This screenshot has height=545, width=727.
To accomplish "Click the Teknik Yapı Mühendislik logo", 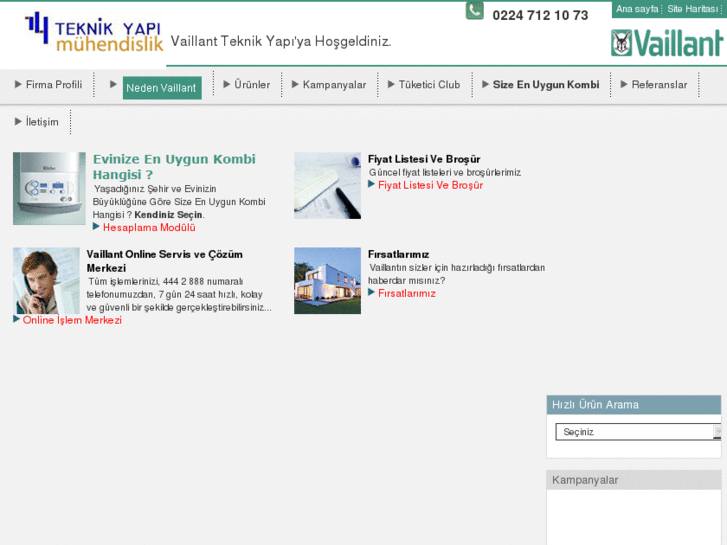I will point(94,32).
